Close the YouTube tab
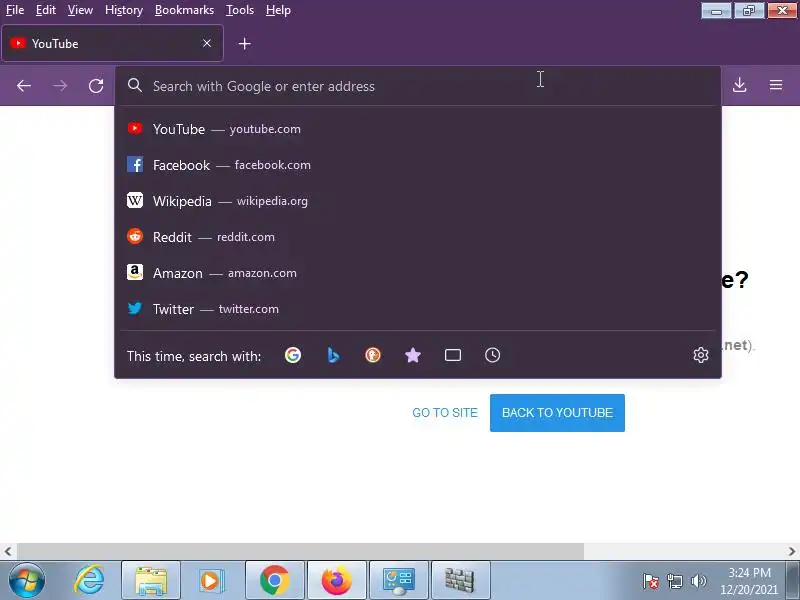This screenshot has width=800, height=600. 207,43
